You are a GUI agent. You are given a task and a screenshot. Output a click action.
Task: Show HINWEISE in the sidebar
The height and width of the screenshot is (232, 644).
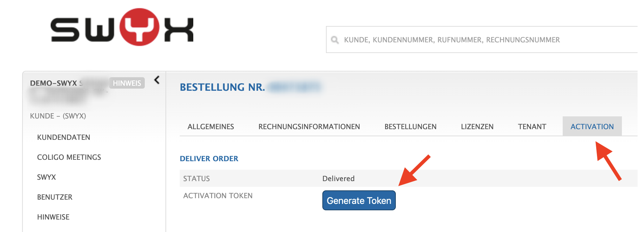coord(53,217)
